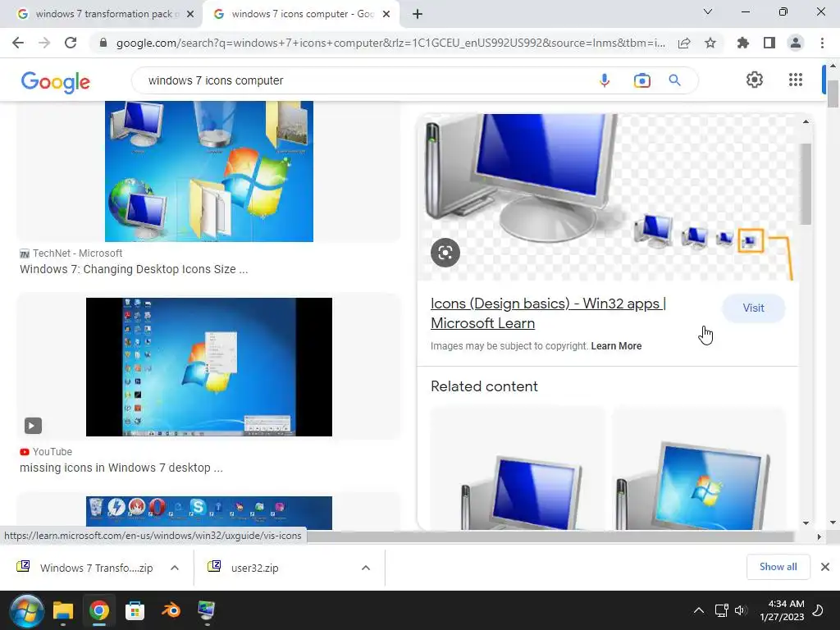Screen dimensions: 840x630
Task: Click the Learn More copyright link
Action: [x=616, y=346]
